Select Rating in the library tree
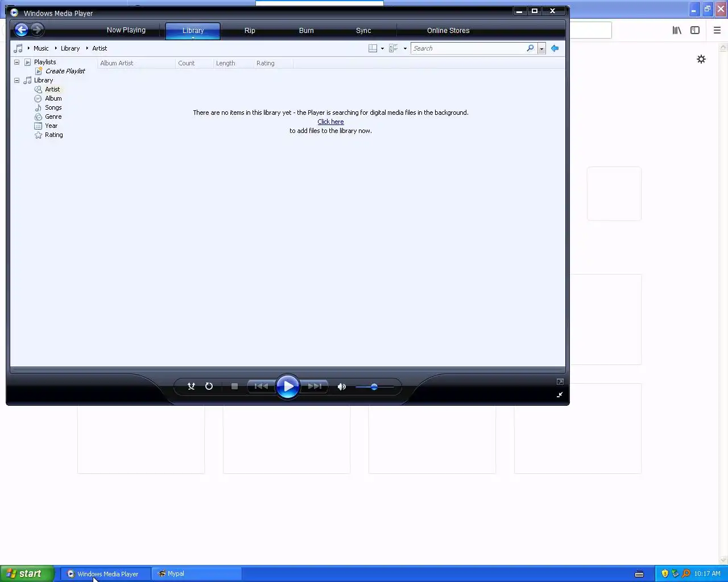 point(54,135)
